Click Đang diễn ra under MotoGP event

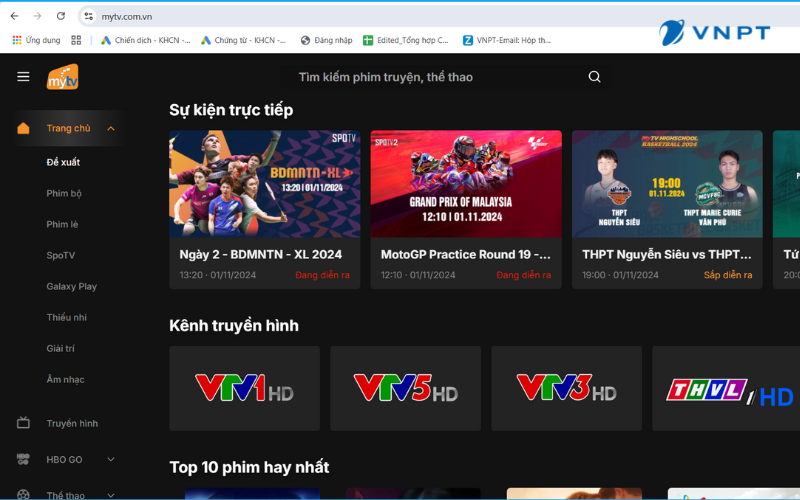point(524,275)
